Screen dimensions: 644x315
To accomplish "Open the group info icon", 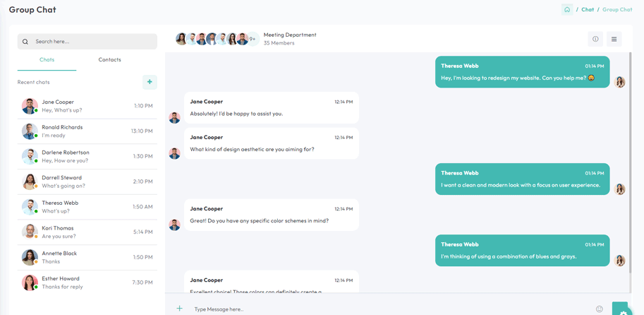I will [595, 40].
